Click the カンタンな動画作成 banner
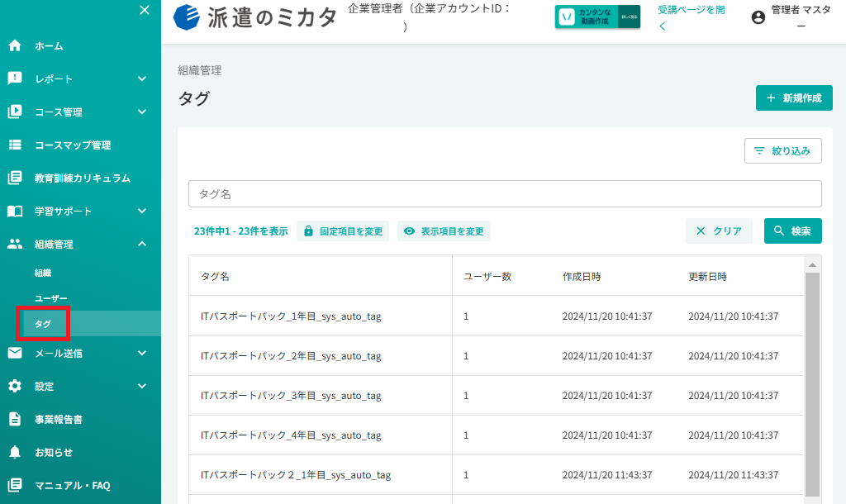This screenshot has width=846, height=504. click(x=597, y=17)
